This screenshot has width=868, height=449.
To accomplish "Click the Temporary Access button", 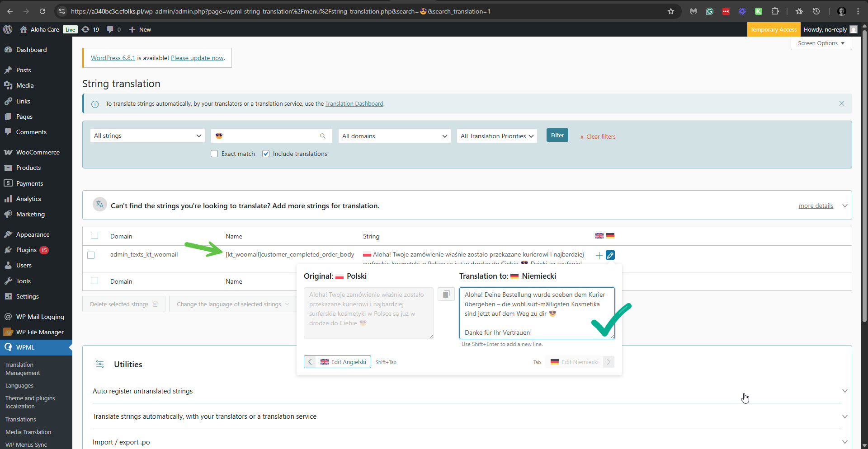I will 774,29.
